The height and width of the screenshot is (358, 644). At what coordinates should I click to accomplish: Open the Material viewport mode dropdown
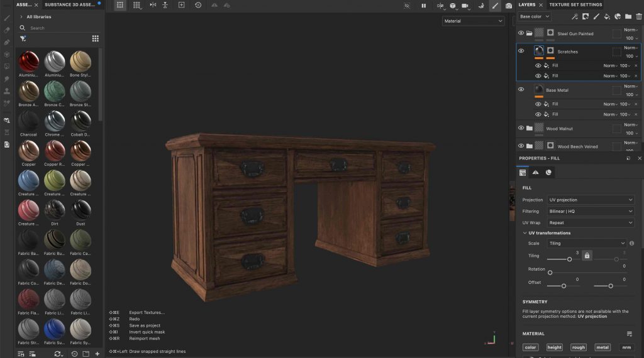point(473,21)
